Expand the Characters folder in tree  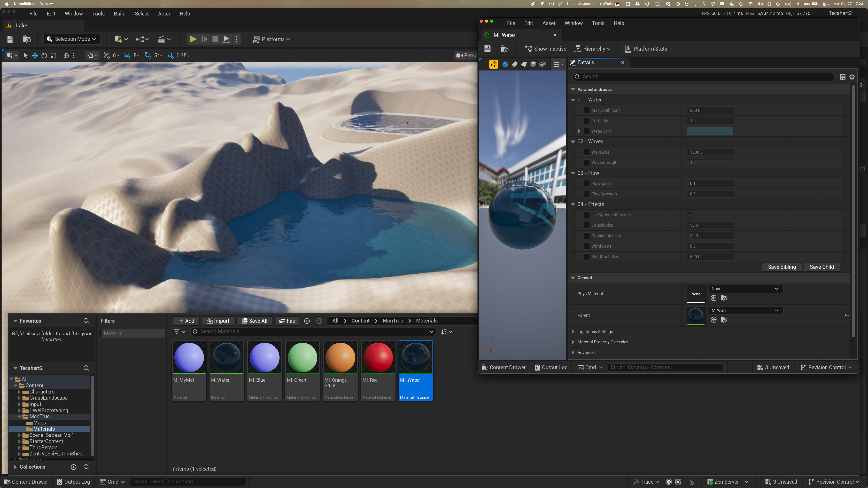20,392
